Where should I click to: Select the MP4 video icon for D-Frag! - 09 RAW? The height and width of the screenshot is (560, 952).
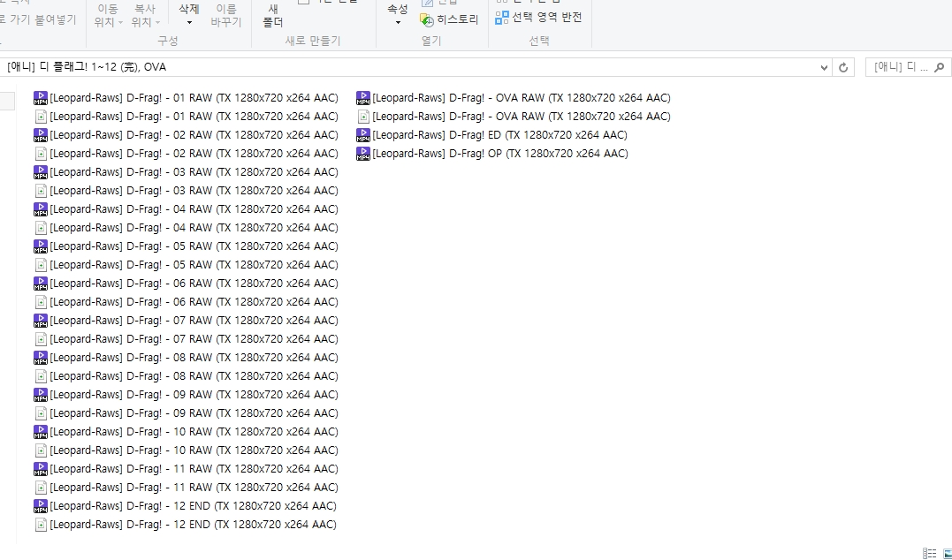point(41,395)
